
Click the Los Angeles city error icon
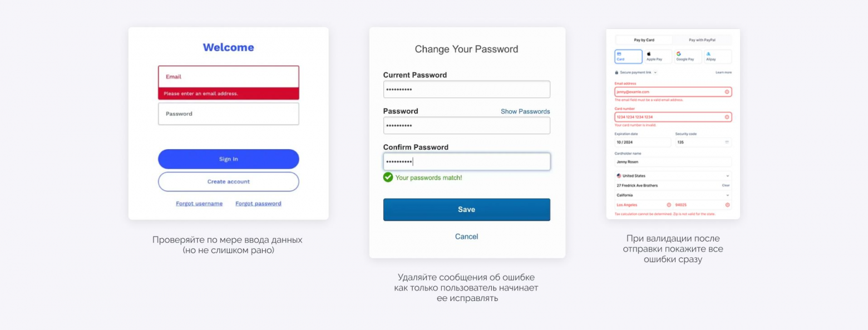pyautogui.click(x=669, y=205)
